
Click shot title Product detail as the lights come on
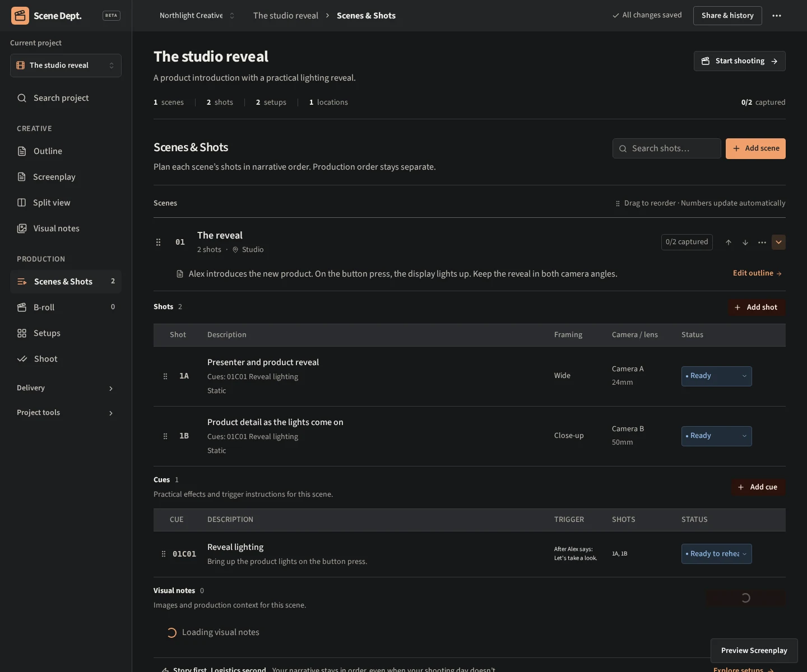(275, 422)
